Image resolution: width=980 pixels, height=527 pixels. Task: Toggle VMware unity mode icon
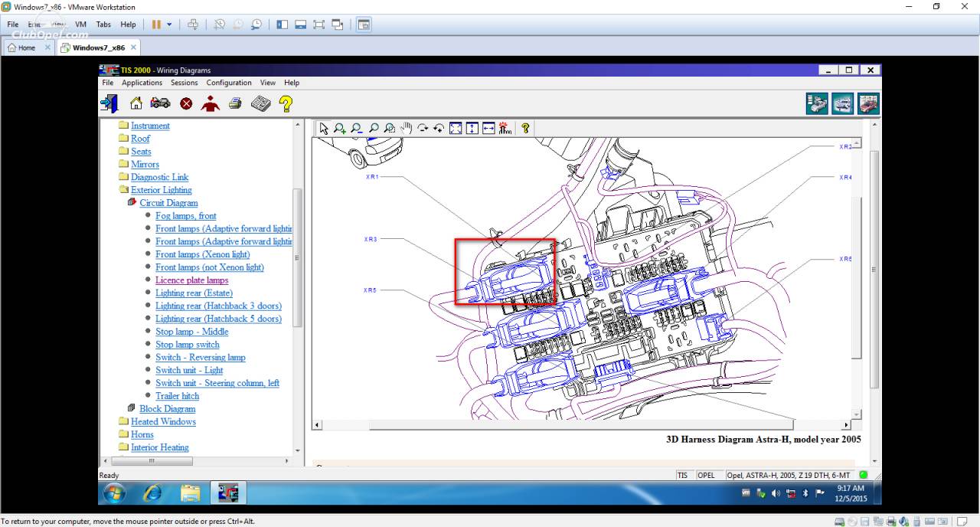pyautogui.click(x=338, y=25)
